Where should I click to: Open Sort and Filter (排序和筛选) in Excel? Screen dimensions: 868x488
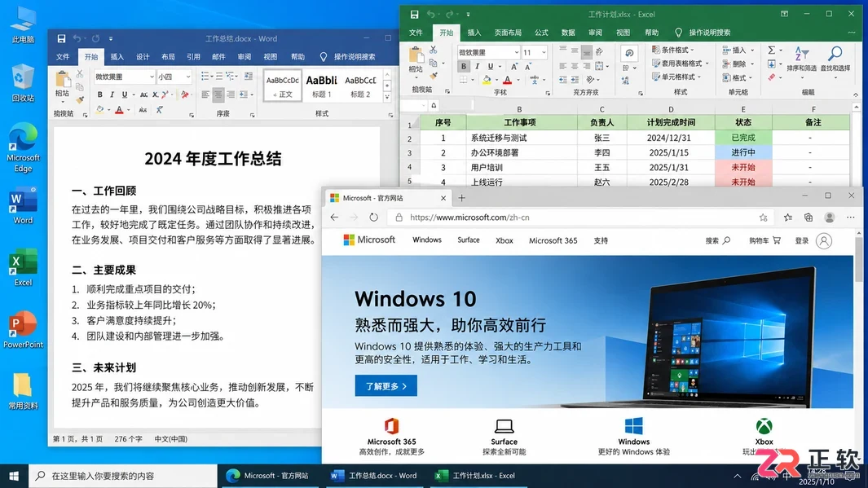pyautogui.click(x=801, y=59)
